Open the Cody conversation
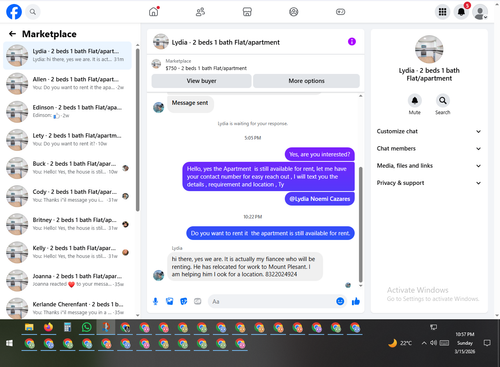This screenshot has width=500, height=367. point(67,196)
